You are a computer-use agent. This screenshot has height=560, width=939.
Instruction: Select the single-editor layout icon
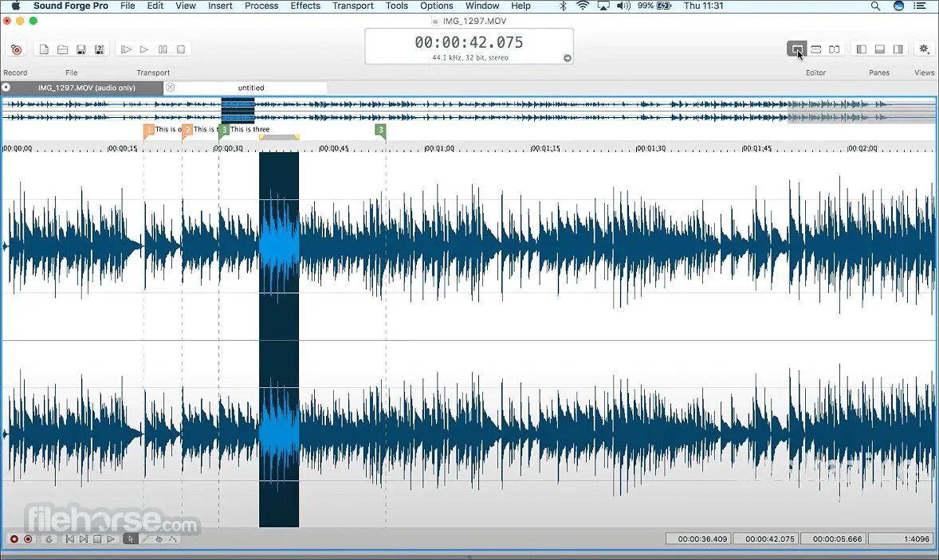[797, 49]
